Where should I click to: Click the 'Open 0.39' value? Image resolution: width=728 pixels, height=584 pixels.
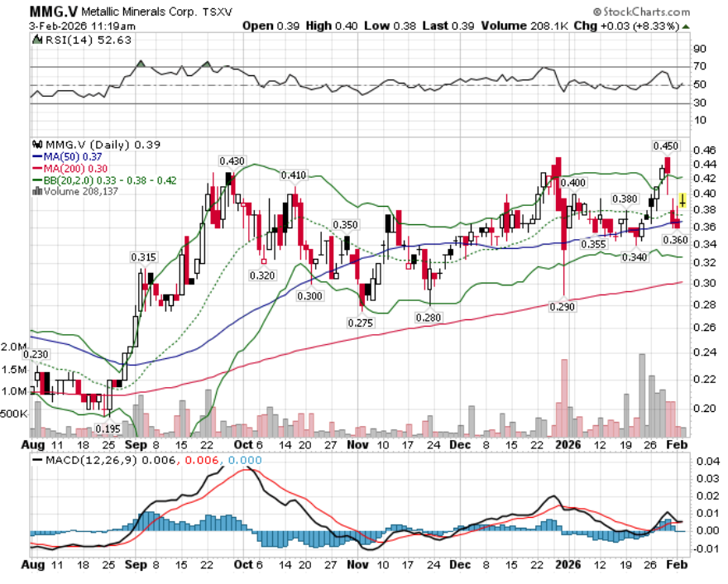(271, 26)
